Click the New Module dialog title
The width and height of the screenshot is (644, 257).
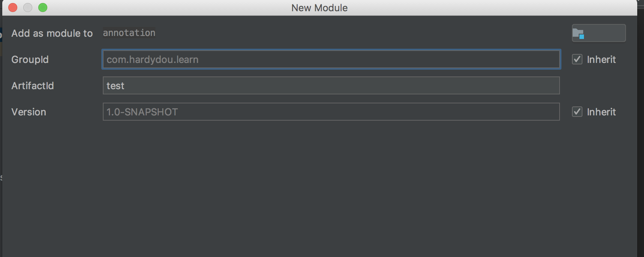coord(319,7)
